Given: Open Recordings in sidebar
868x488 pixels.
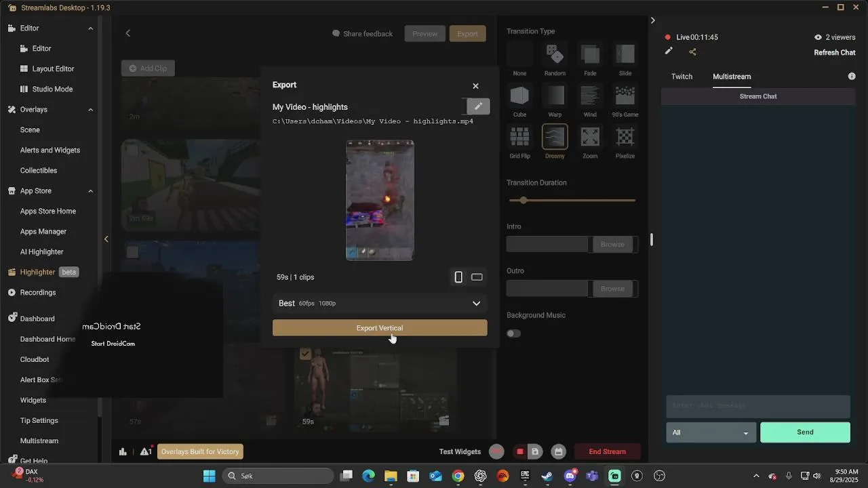Looking at the screenshot, I should pos(38,293).
